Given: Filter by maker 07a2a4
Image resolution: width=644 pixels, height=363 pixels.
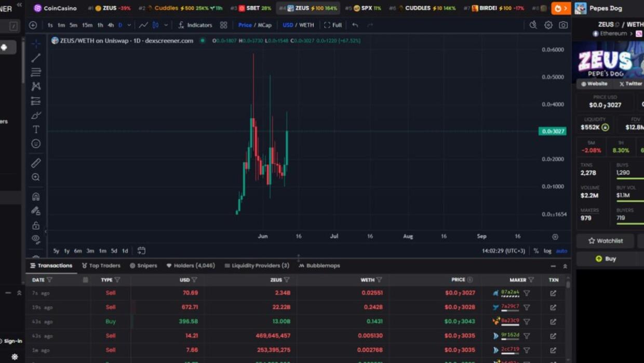Looking at the screenshot, I should [x=527, y=293].
